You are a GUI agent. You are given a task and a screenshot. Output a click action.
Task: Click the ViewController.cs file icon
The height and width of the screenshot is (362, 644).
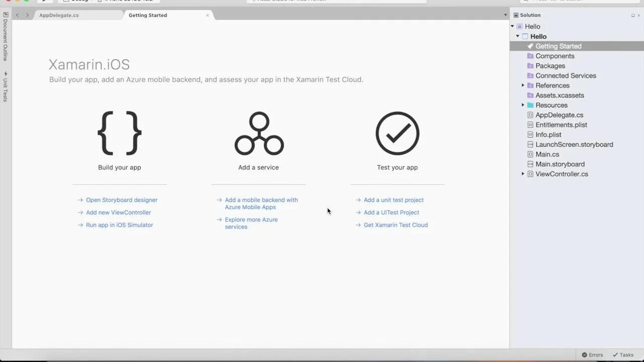point(530,174)
